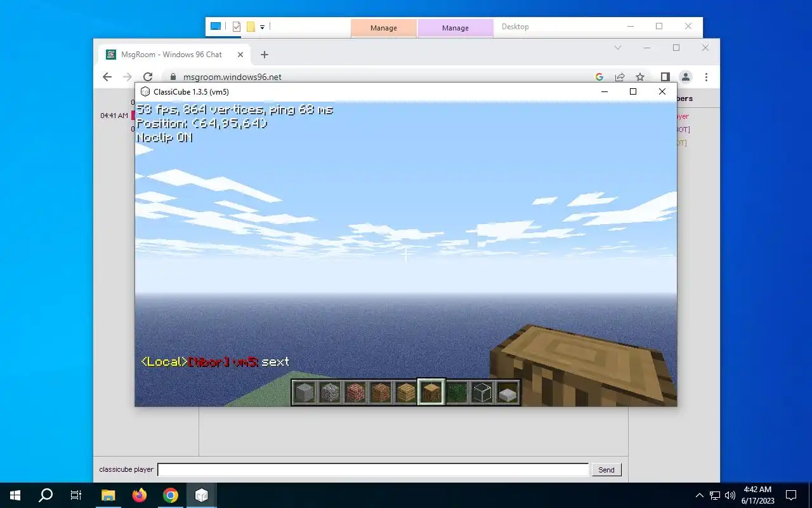This screenshot has width=812, height=508.
Task: Open volume control in system tray
Action: pyautogui.click(x=730, y=495)
